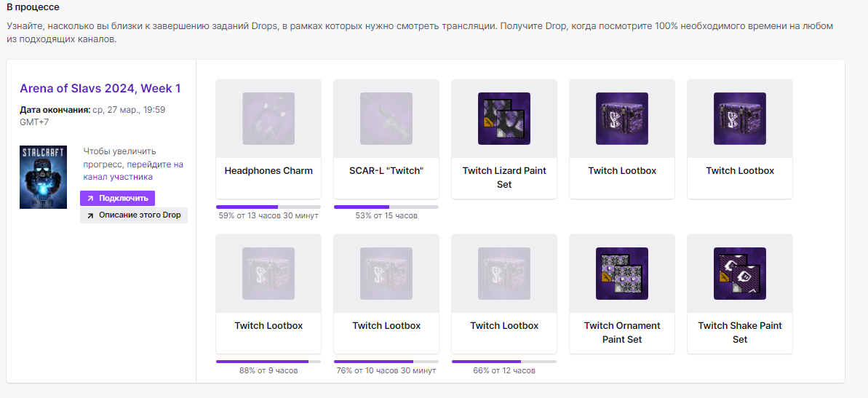This screenshot has height=398, width=868.
Task: Click the Twitch Shake Paint Set label
Action: tap(740, 333)
